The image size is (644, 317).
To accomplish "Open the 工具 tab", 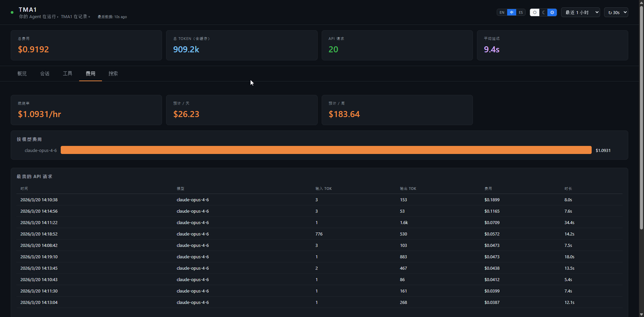I will (x=68, y=73).
